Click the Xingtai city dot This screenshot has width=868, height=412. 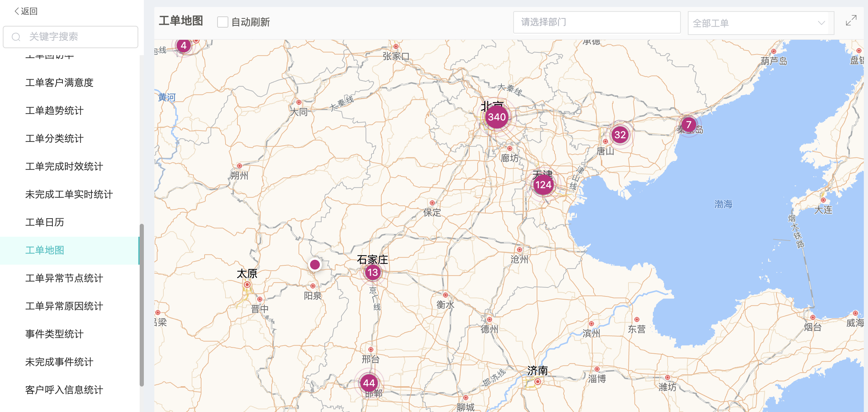[371, 350]
